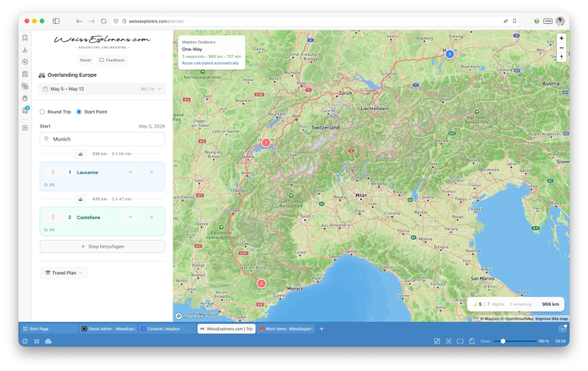
Task: Switch to the Console | Mapbox tab
Action: (167, 329)
